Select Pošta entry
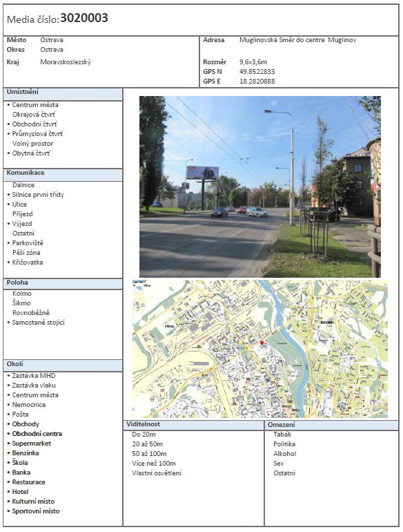The image size is (403, 532). pos(20,415)
